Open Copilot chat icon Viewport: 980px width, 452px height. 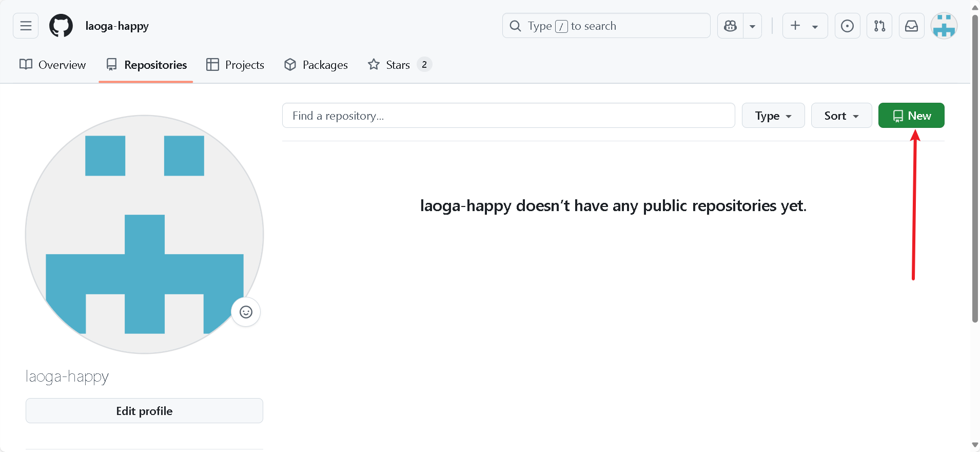[x=730, y=26]
